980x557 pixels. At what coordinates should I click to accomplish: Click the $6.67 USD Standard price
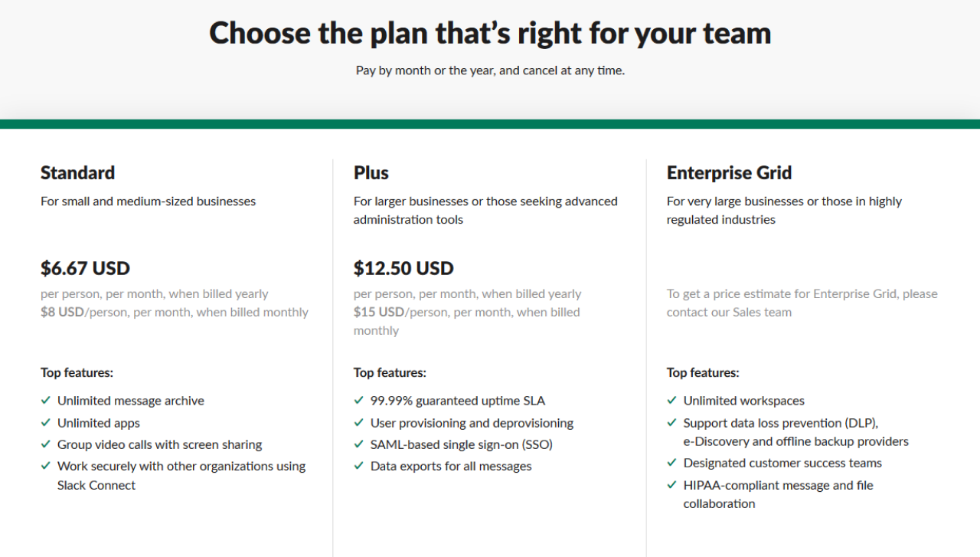[85, 268]
